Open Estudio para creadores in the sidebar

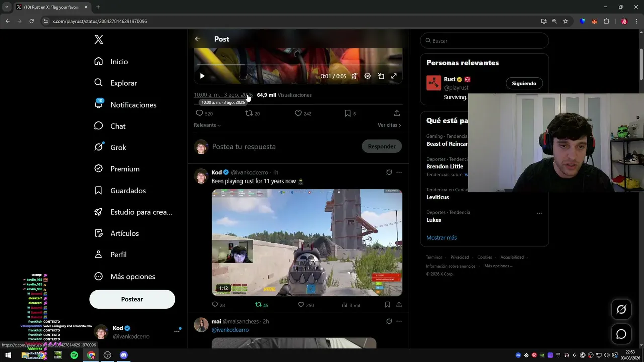(x=133, y=212)
